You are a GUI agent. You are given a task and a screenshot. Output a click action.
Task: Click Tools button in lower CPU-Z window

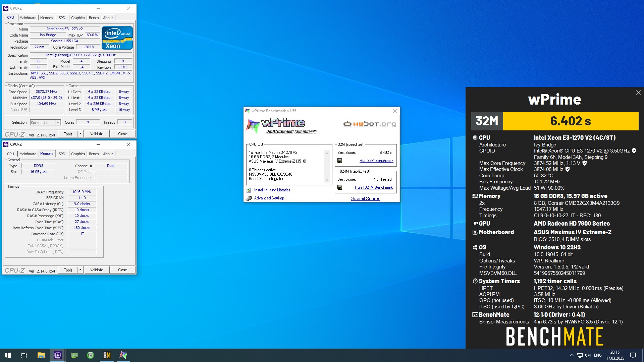coord(68,270)
